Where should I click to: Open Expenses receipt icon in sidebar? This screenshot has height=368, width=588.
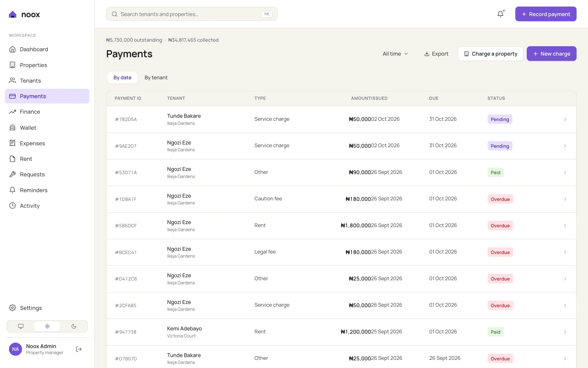point(13,143)
